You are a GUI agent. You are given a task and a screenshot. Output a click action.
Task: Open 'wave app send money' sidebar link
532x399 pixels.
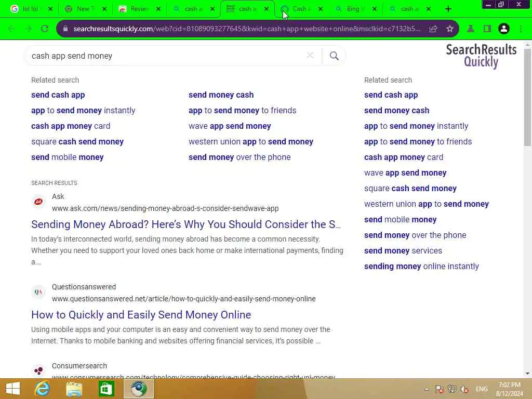(405, 173)
